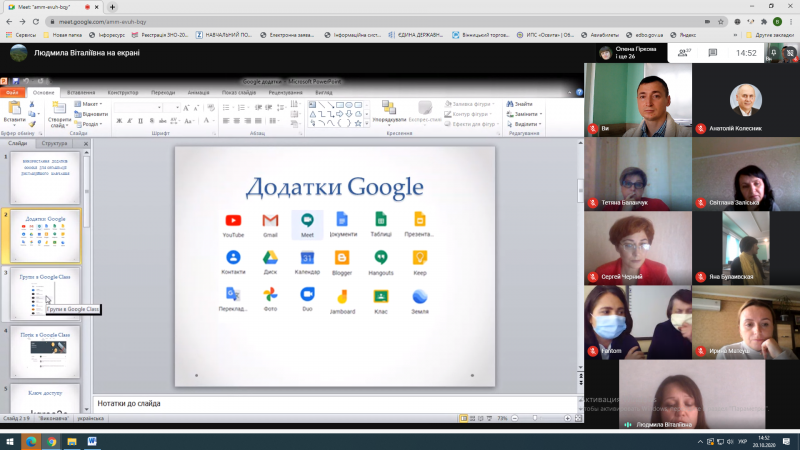The image size is (800, 450).
Task: Click the Save icon in quick access toolbar
Action: coord(15,81)
